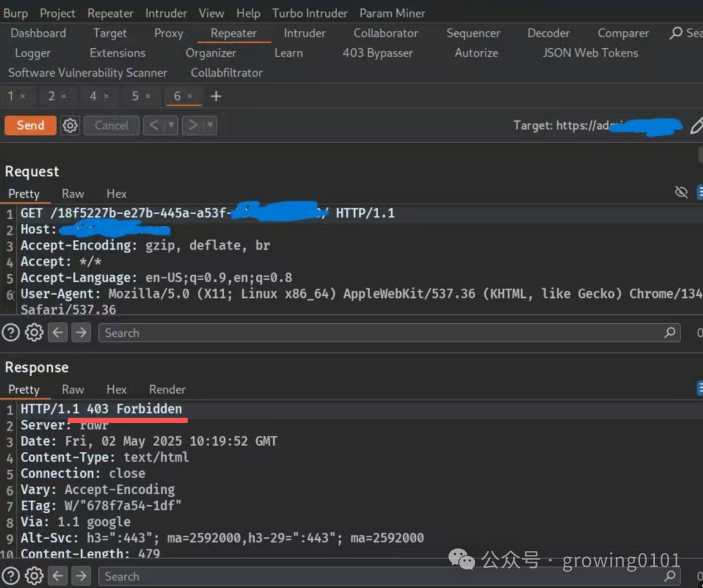
Task: Expand the history back dropdown arrow
Action: coord(171,126)
